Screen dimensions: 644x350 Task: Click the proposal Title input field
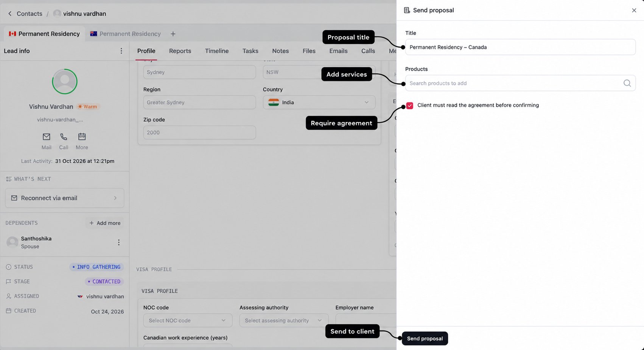[520, 47]
